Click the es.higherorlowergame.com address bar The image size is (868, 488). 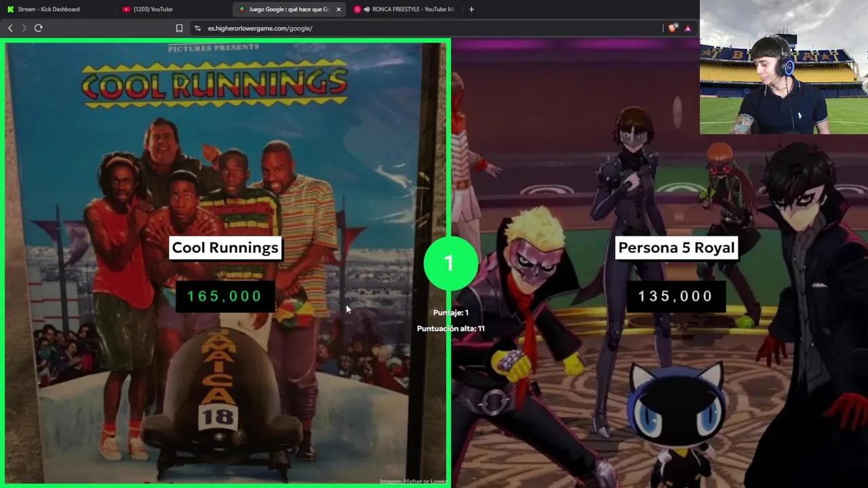[427, 28]
